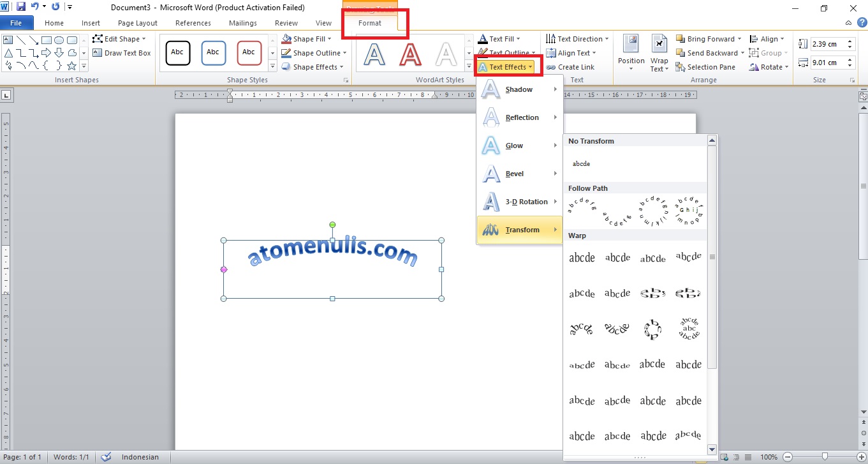Screen dimensions: 868x464
Task: Expand the Shape Styles gallery More arrow
Action: 273,66
